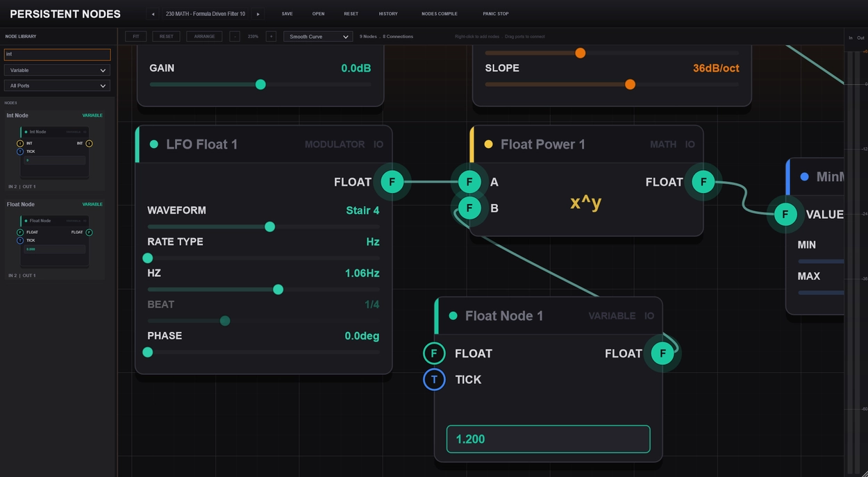This screenshot has width=868, height=477.
Task: Open the Smooth Curve connection style dropdown
Action: (318, 36)
